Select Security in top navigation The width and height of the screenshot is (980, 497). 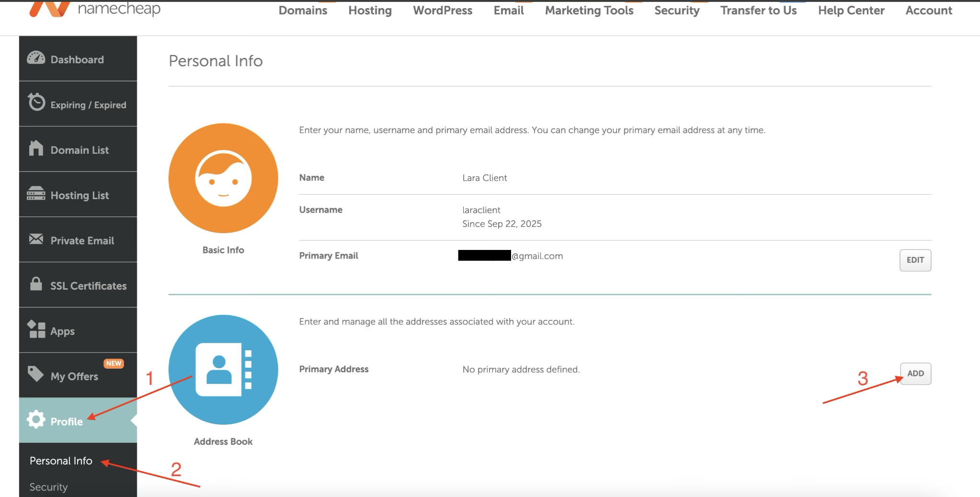point(676,11)
